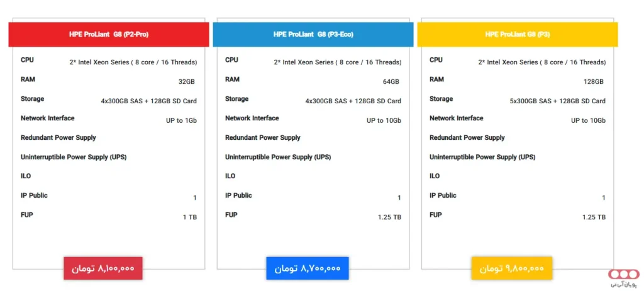Viewport: 644px width, 291px height.
Task: Click the ILO row in the yellow P3 card
Action: (x=435, y=176)
